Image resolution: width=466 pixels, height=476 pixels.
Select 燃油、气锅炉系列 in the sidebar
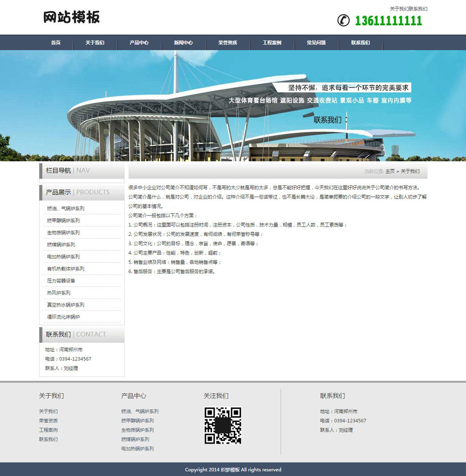coord(65,208)
